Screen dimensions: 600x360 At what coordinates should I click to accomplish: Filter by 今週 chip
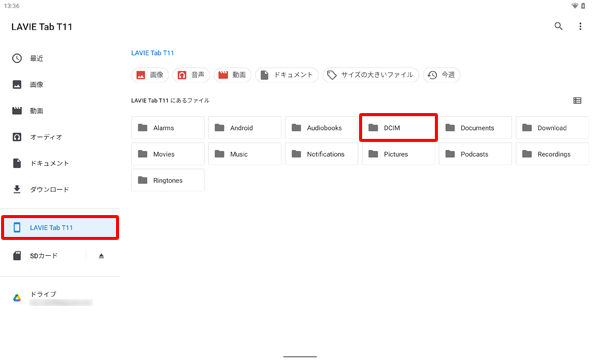coord(442,75)
